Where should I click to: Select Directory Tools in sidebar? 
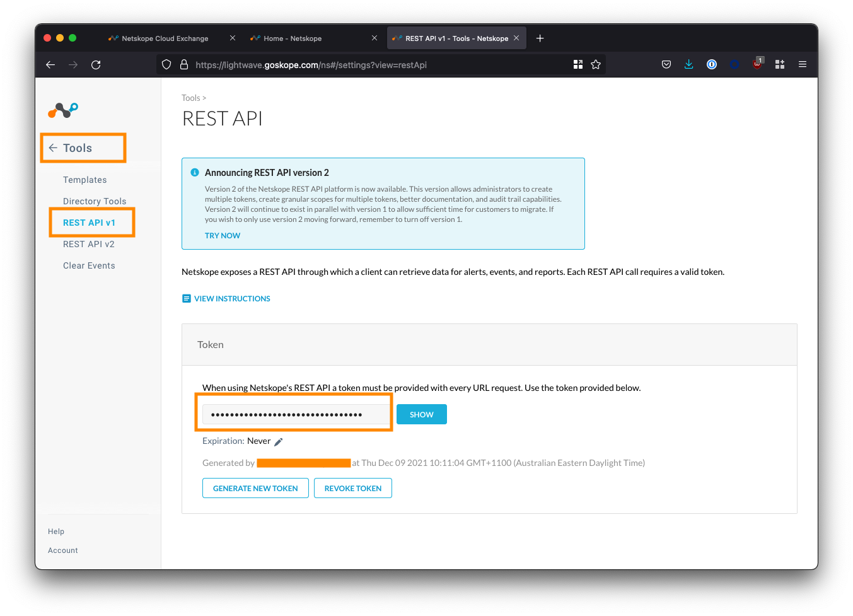95,201
